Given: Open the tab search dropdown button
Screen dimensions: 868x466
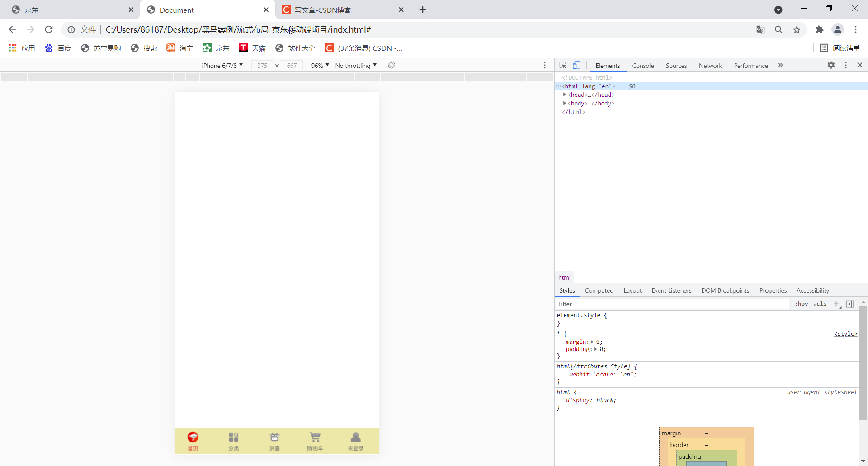Looking at the screenshot, I should pyautogui.click(x=778, y=10).
